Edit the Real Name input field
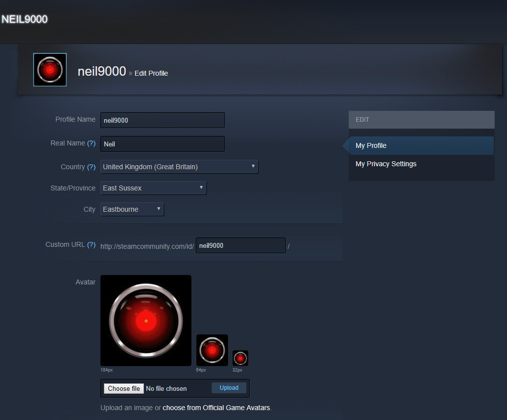This screenshot has width=507, height=420. tap(162, 144)
